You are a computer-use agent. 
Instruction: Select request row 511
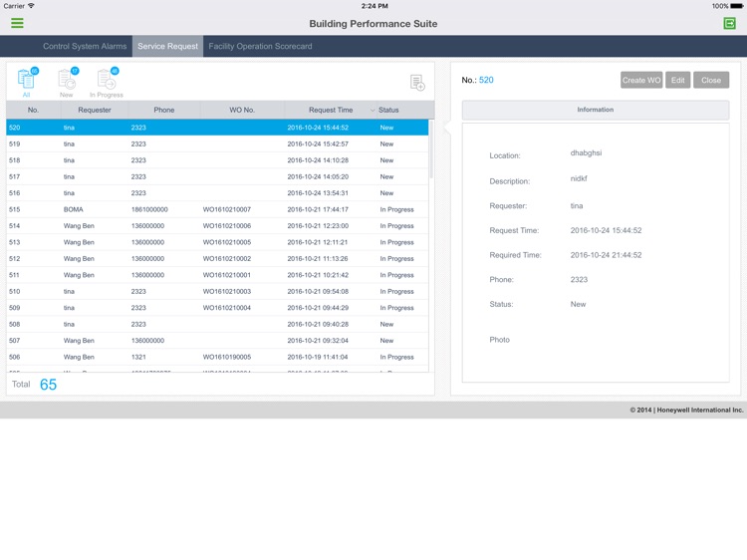(x=217, y=275)
